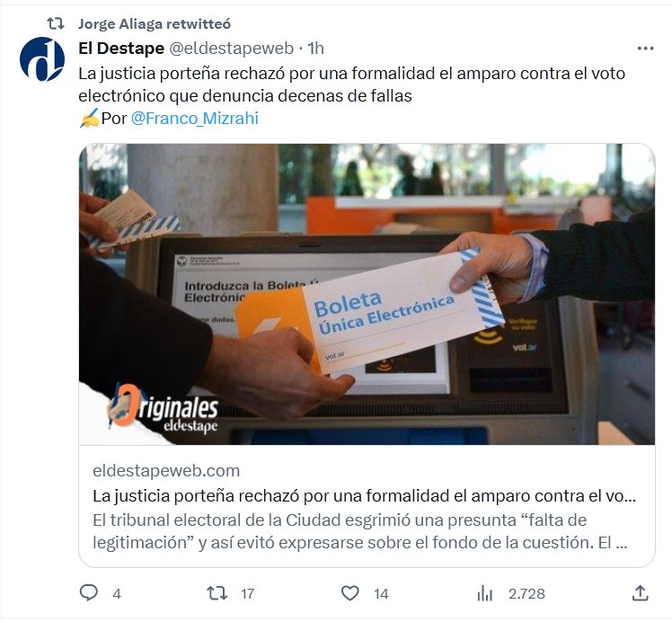Click the share upload icon
This screenshot has height=622, width=672.
pos(640,593)
